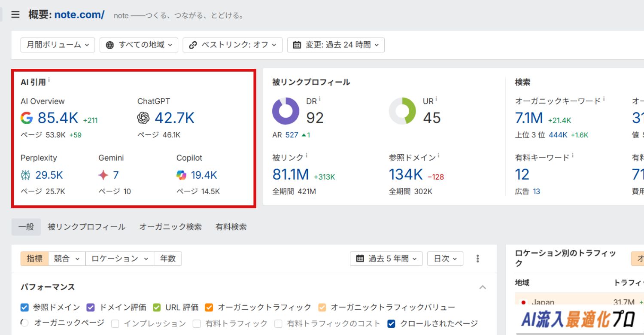The height and width of the screenshot is (335, 644).
Task: Click the Copilot logo icon
Action: point(182,175)
